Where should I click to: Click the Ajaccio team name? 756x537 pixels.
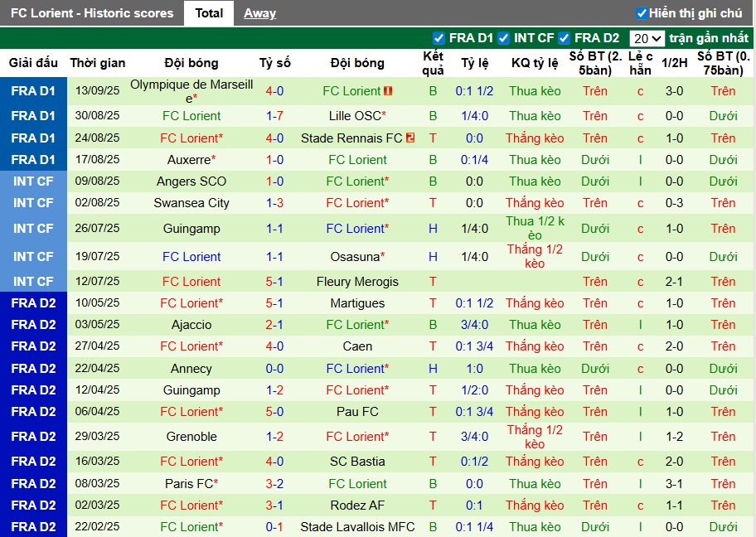click(191, 324)
